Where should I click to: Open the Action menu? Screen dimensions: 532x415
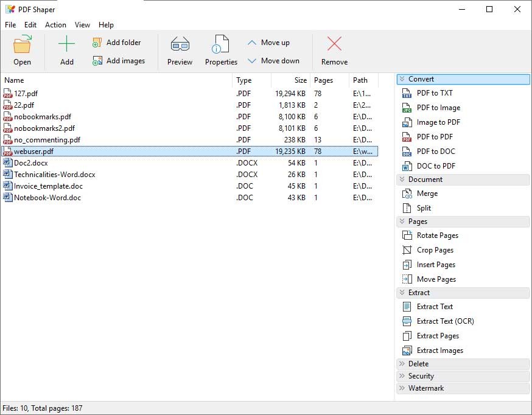(55, 25)
